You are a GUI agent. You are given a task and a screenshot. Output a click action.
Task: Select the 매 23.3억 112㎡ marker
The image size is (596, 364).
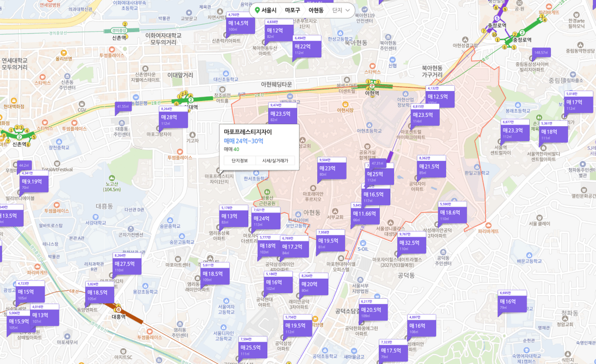515,130
